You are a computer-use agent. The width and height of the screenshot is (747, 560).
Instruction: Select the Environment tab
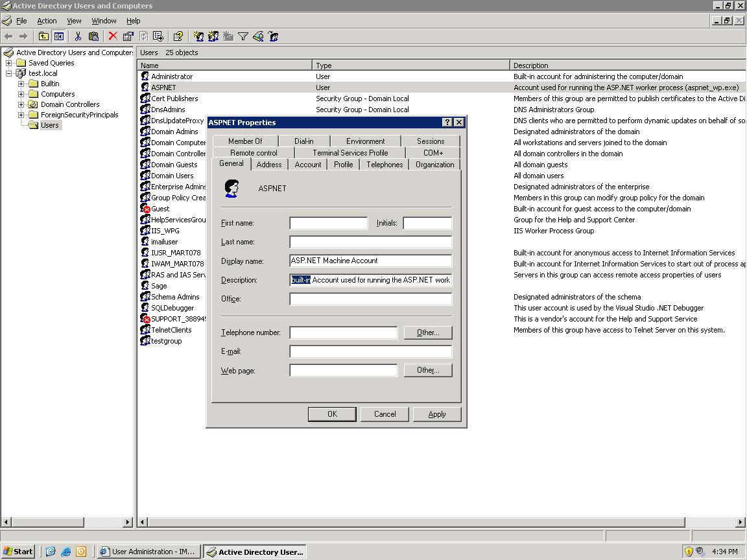pos(366,141)
